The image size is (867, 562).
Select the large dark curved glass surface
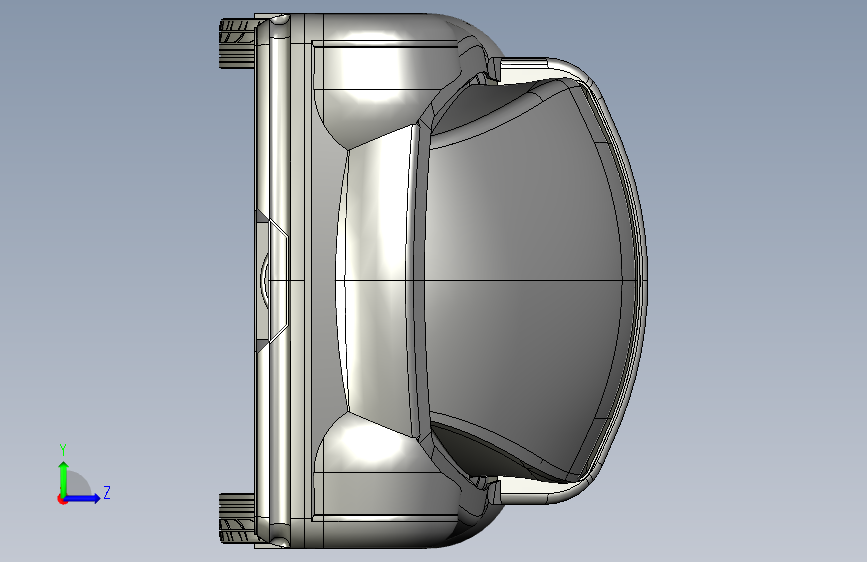525,282
